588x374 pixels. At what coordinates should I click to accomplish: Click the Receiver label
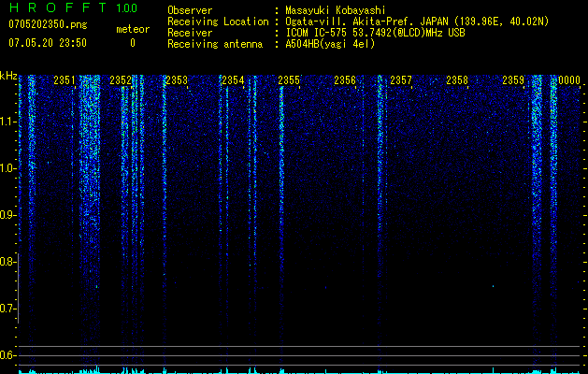[190, 33]
